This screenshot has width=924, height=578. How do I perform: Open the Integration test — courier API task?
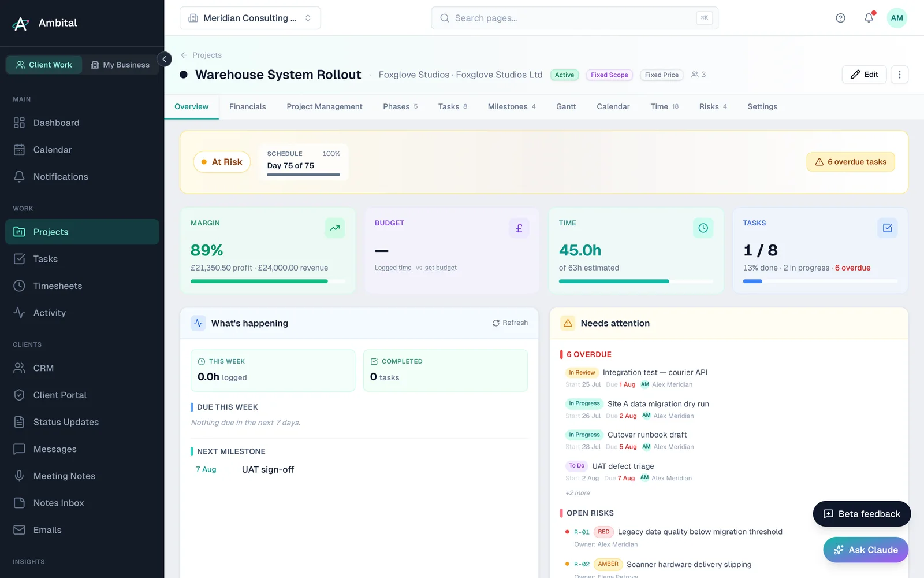point(655,372)
